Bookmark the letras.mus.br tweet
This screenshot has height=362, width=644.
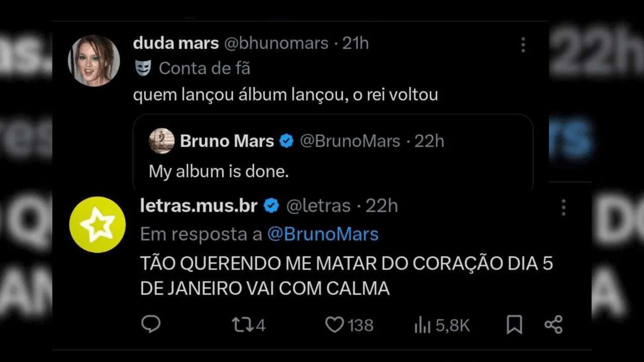pos(514,325)
